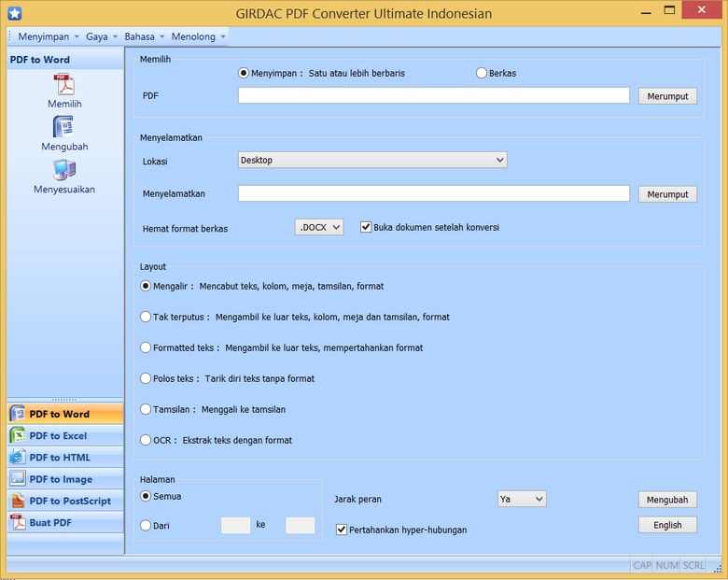The width and height of the screenshot is (728, 580).
Task: Click the PDF to Word icon in the navigation list
Action: (x=18, y=414)
